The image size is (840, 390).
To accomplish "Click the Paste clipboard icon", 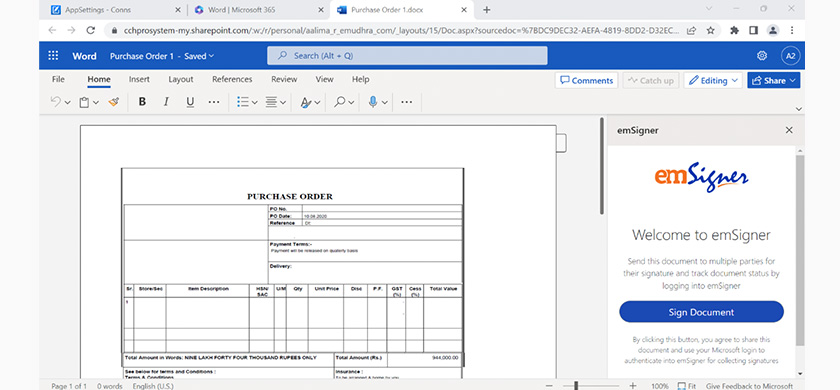I will point(84,102).
